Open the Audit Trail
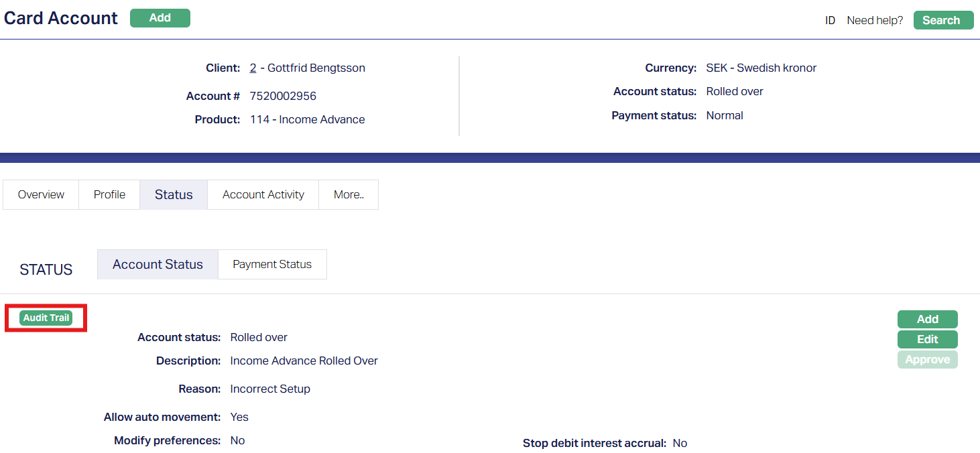The image size is (980, 453). tap(46, 318)
